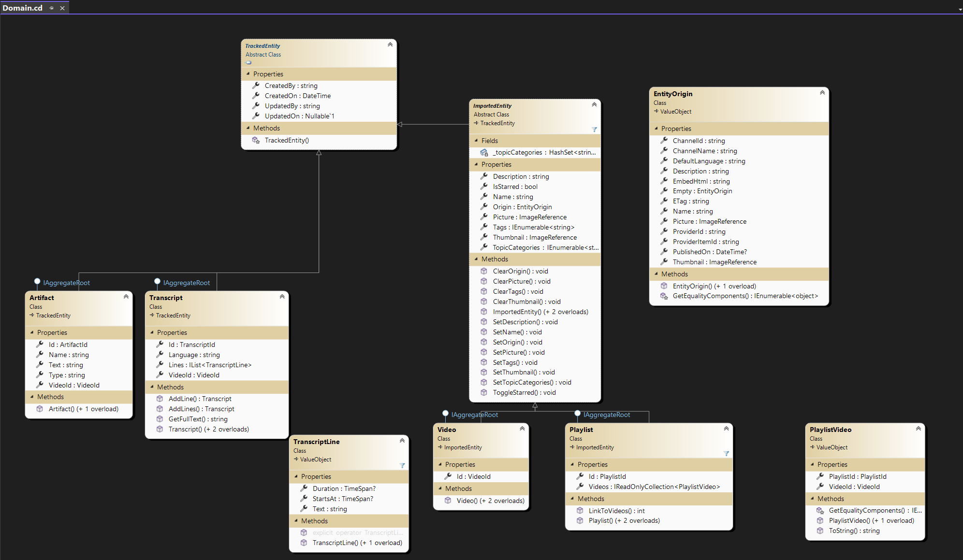Screen dimensions: 963x560
Task: Click the IAggregateRoot label above Playlist
Action: click(606, 415)
